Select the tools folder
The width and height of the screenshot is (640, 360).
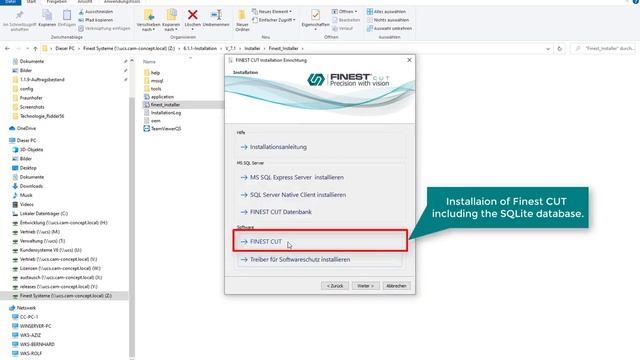pos(153,89)
